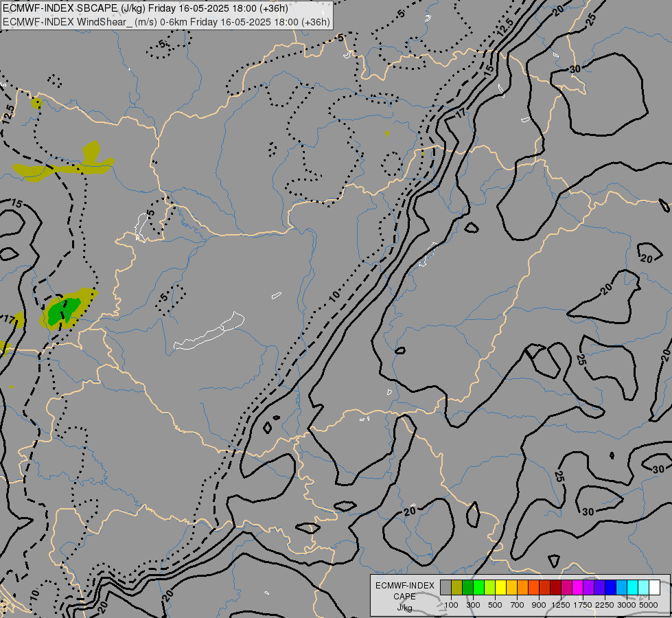Choose the purple swatch starting at 1750

[x=589, y=588]
